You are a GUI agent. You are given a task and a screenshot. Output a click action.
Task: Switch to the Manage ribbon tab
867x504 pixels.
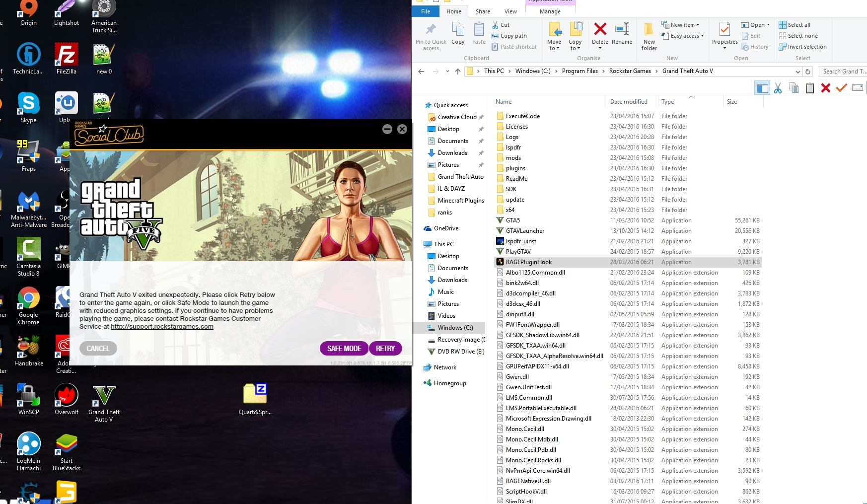(550, 11)
